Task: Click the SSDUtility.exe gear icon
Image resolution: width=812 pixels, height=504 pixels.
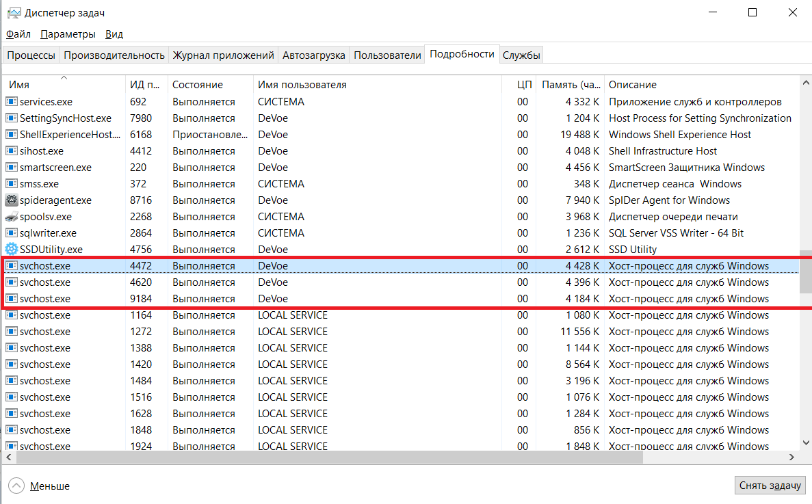Action: (12, 250)
